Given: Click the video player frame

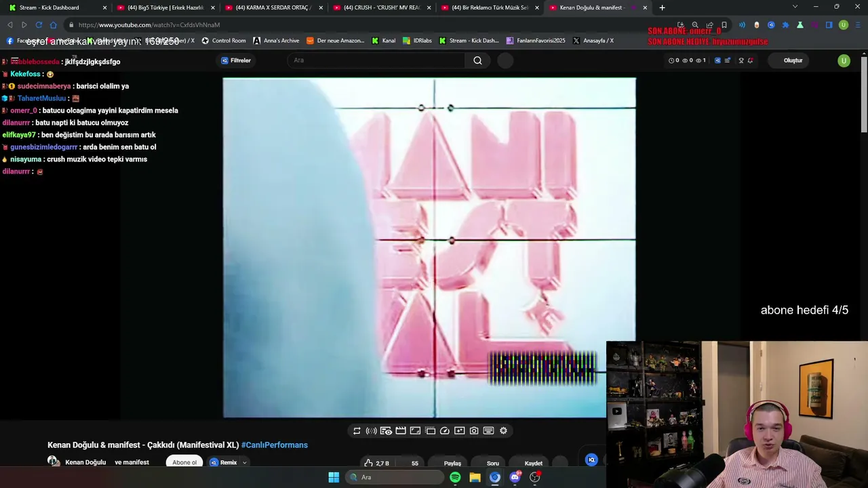Looking at the screenshot, I should (x=429, y=247).
